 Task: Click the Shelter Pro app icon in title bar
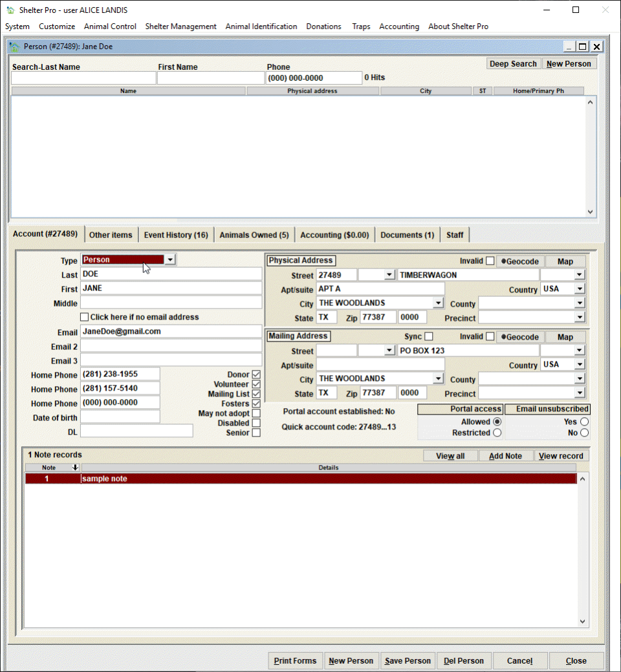pos(10,10)
